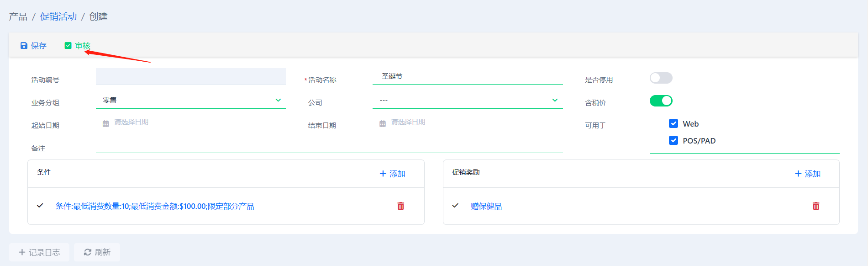
Task: Click the 活动编号 input field
Action: tap(191, 76)
